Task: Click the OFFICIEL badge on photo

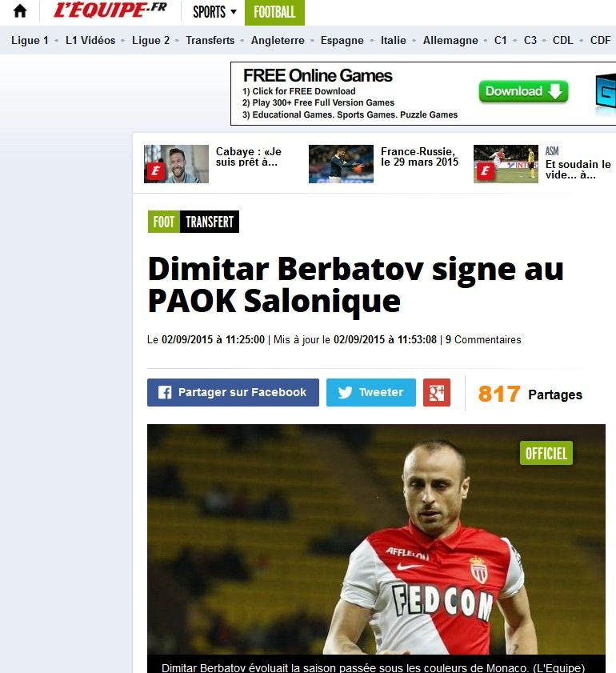Action: pos(546,453)
